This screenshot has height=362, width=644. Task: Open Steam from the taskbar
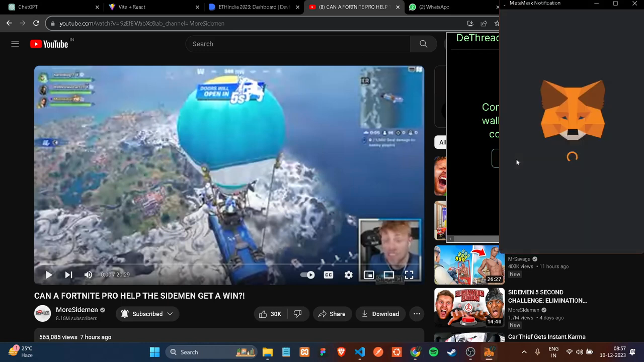tap(452, 352)
